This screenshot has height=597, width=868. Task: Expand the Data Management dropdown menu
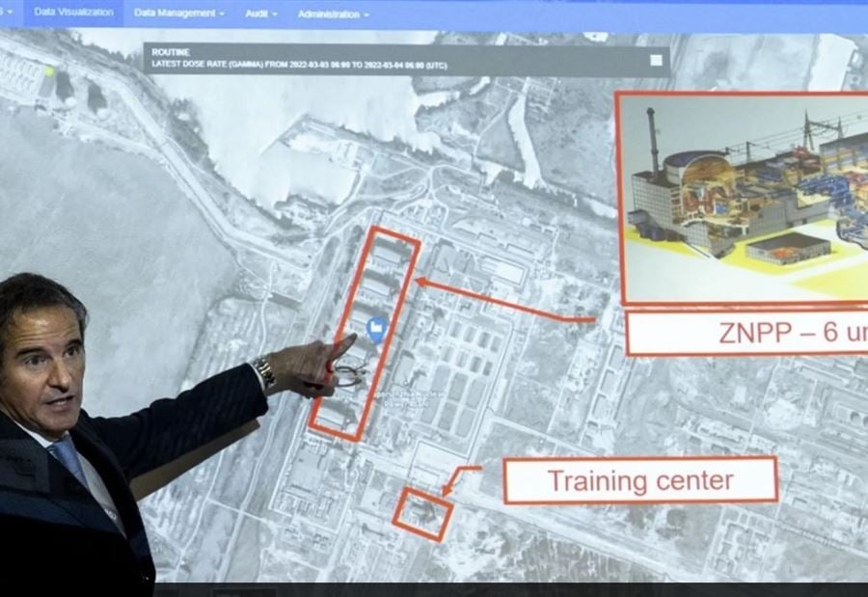(178, 14)
